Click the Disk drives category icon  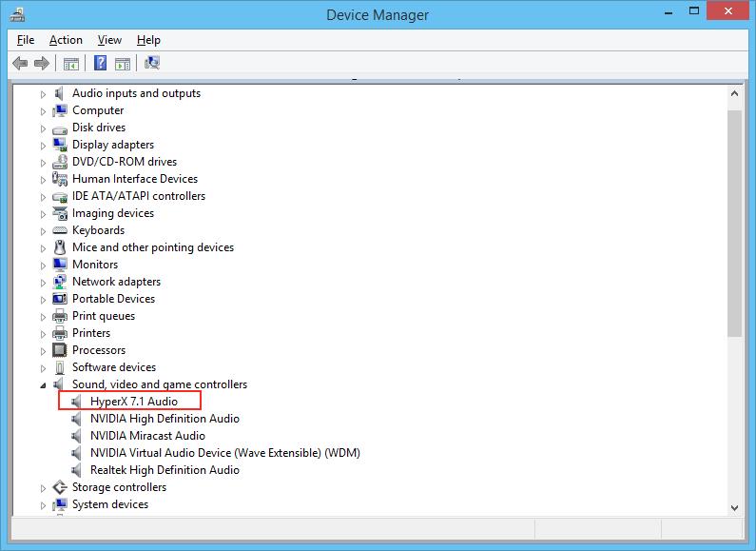point(60,129)
